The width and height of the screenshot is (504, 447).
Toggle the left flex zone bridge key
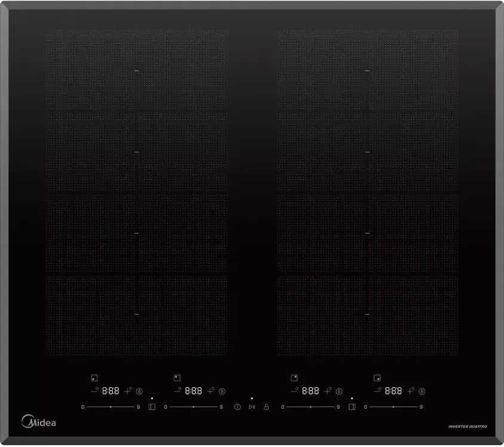tap(152, 407)
